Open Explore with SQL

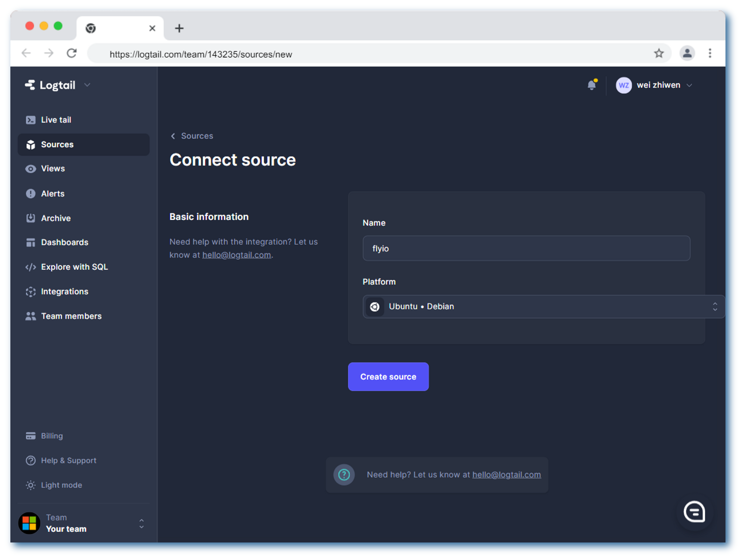tap(83, 267)
